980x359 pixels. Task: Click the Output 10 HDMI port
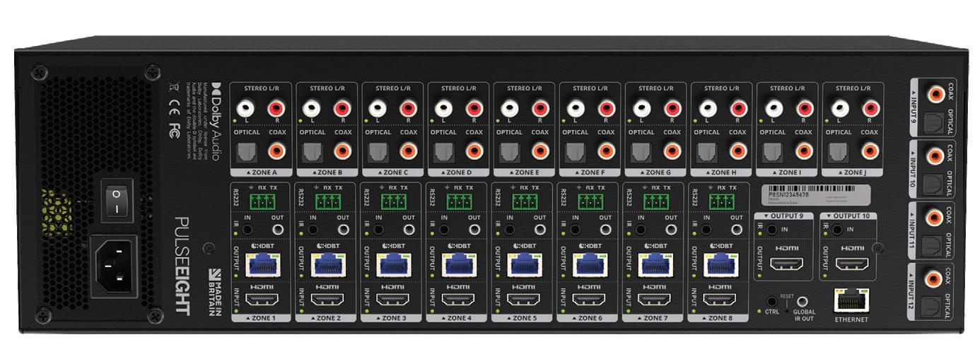point(852,265)
